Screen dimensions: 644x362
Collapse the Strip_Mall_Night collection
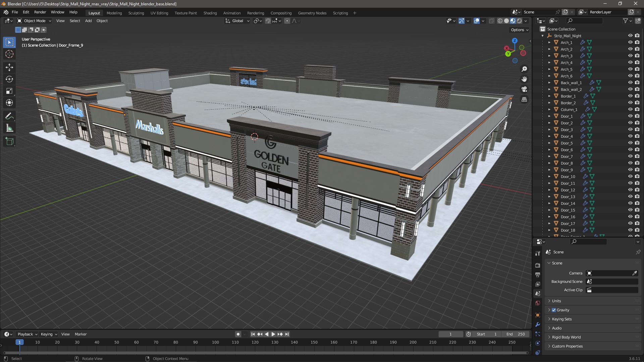coord(543,36)
